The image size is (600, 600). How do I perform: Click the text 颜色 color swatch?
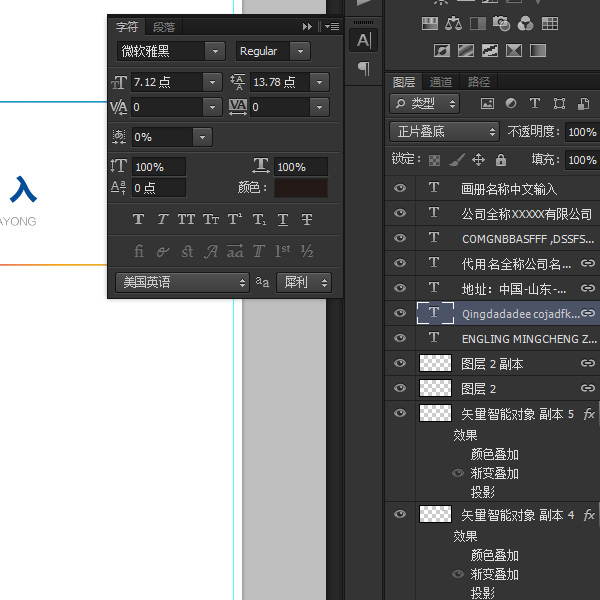[301, 188]
